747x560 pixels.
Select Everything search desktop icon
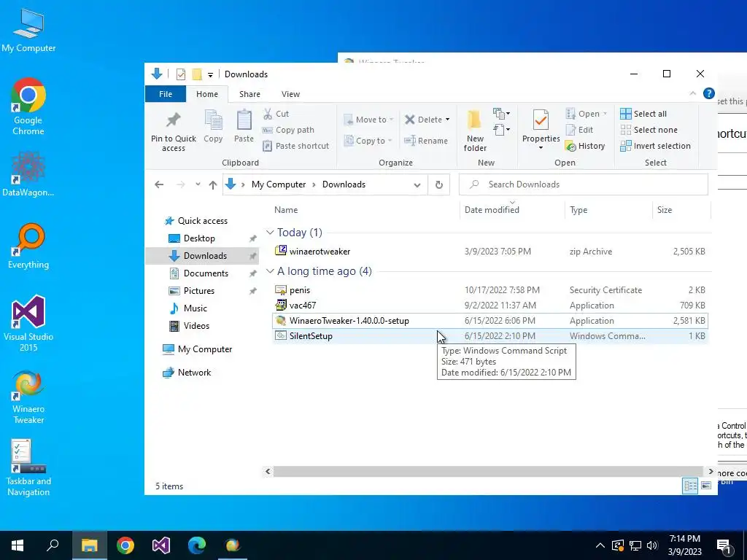28,246
